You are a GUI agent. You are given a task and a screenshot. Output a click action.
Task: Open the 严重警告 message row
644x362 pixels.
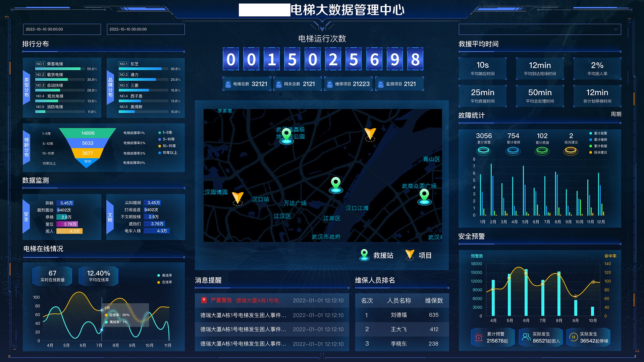click(272, 300)
